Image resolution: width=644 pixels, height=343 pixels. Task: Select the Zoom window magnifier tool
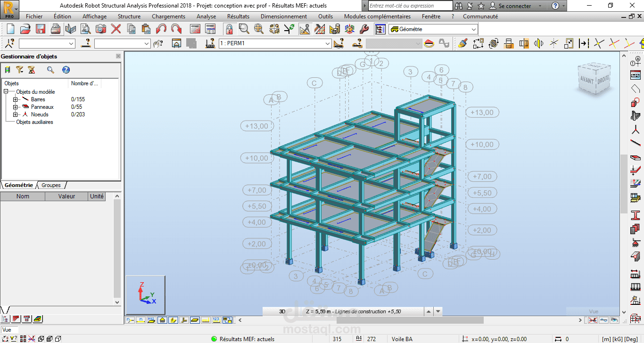[244, 29]
